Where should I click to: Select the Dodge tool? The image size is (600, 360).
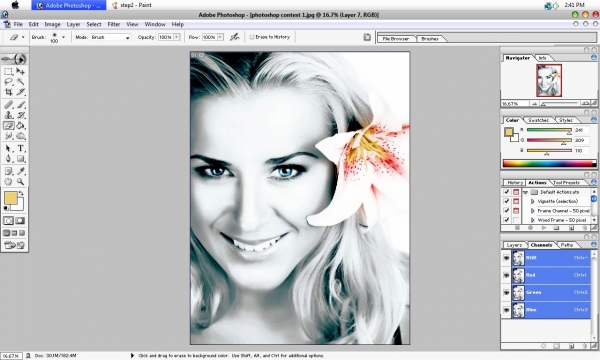click(x=20, y=135)
